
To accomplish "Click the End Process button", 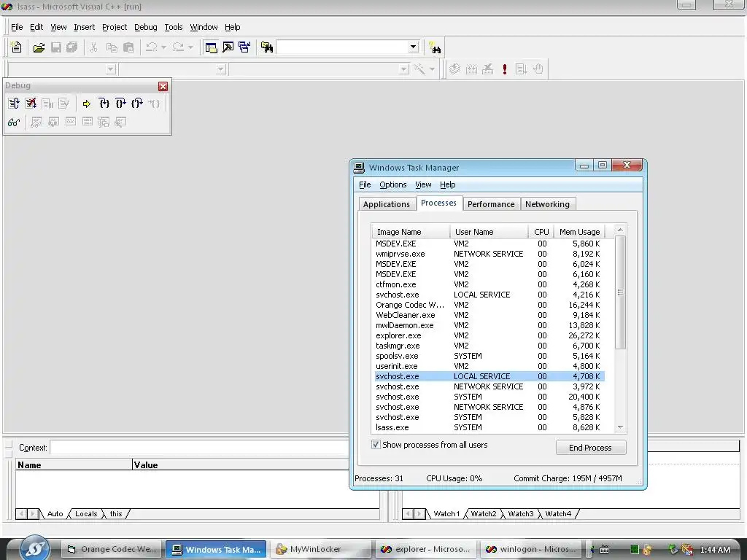I will 590,448.
